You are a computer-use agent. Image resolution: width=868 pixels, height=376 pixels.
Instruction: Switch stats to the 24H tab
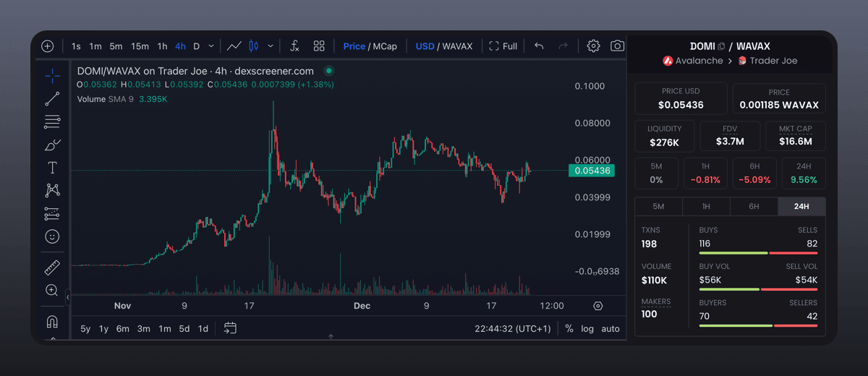point(801,206)
